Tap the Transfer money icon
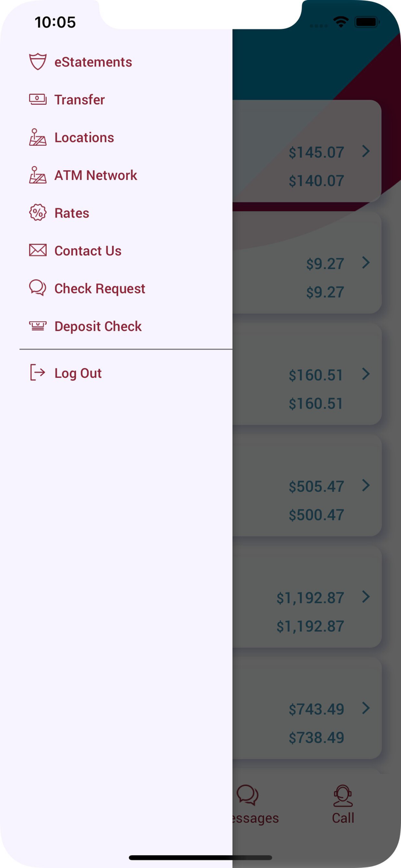The height and width of the screenshot is (868, 401). pyautogui.click(x=38, y=99)
